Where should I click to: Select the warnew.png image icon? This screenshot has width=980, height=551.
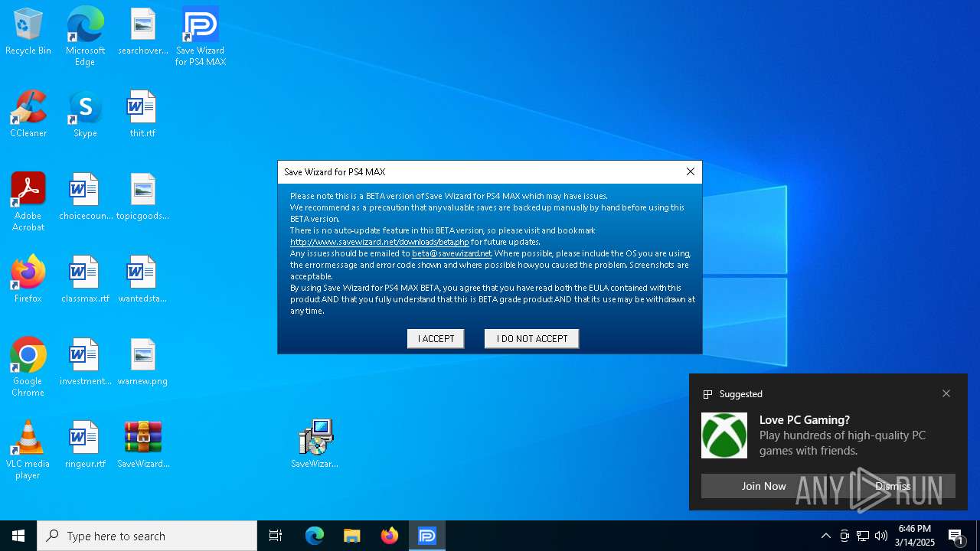pos(142,363)
